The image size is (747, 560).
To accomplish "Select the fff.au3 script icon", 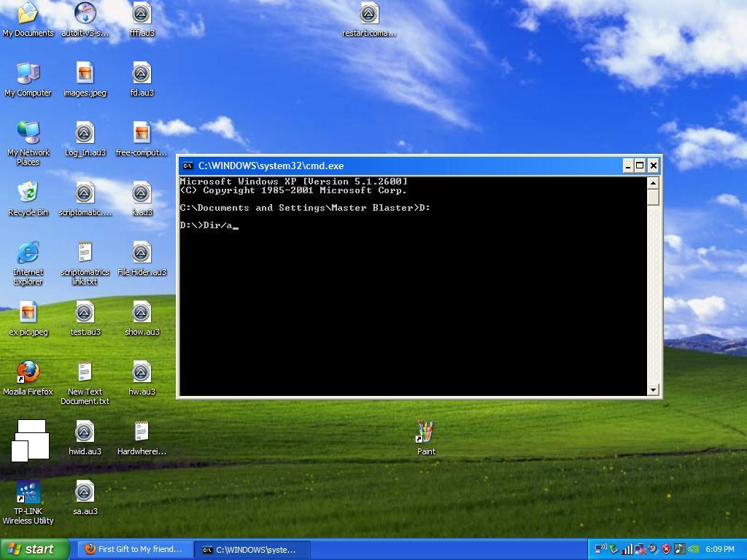I will (x=142, y=19).
